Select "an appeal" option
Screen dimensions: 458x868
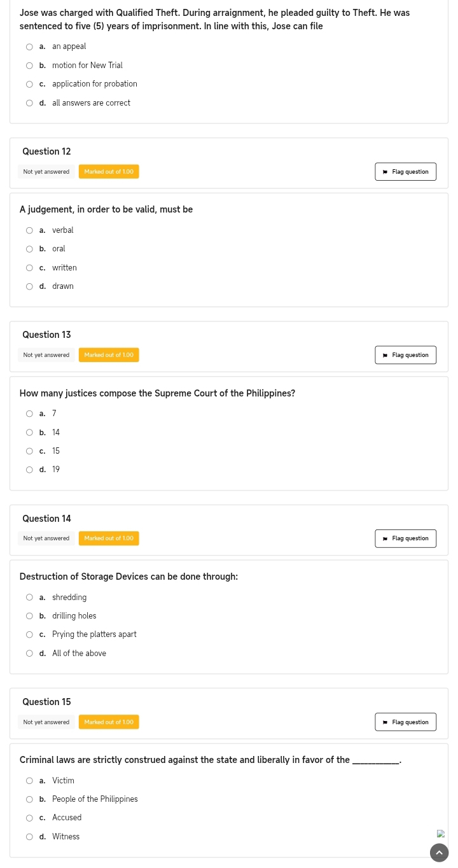29,46
